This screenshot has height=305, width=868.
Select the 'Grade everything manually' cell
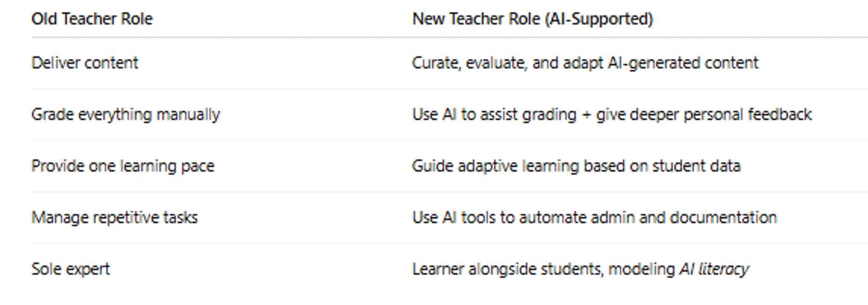tap(125, 114)
